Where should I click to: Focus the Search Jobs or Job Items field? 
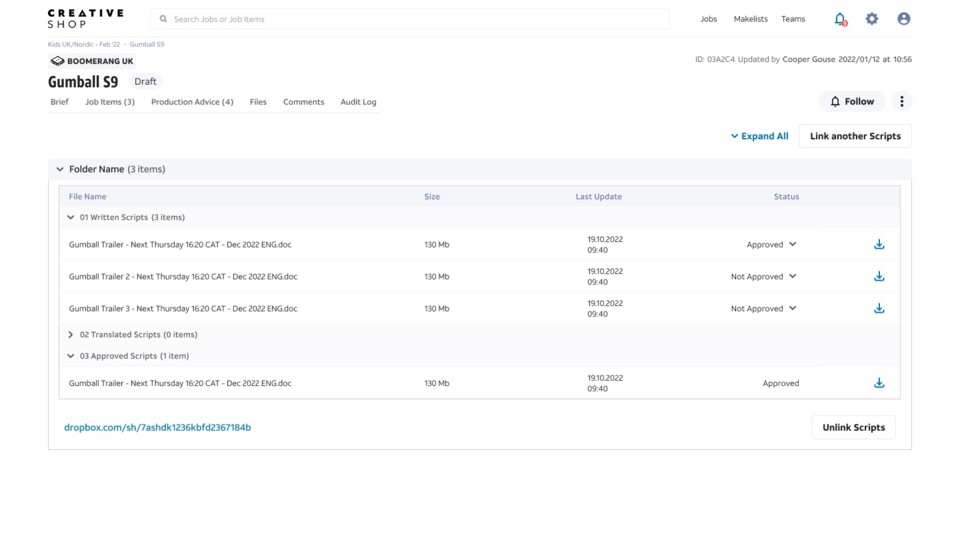(410, 19)
